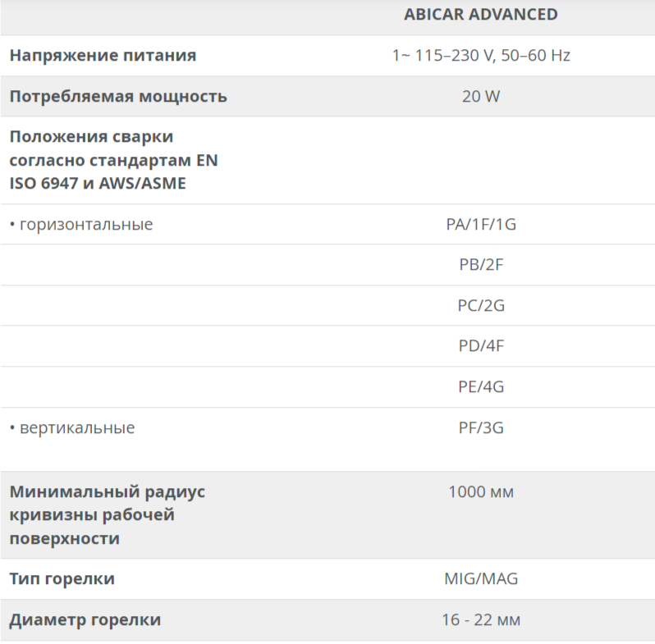Click the PE/4G position value

pos(481,386)
